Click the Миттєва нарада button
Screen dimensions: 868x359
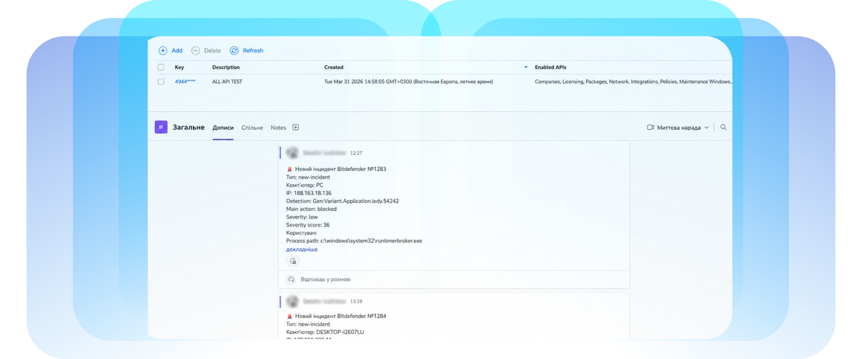point(679,128)
